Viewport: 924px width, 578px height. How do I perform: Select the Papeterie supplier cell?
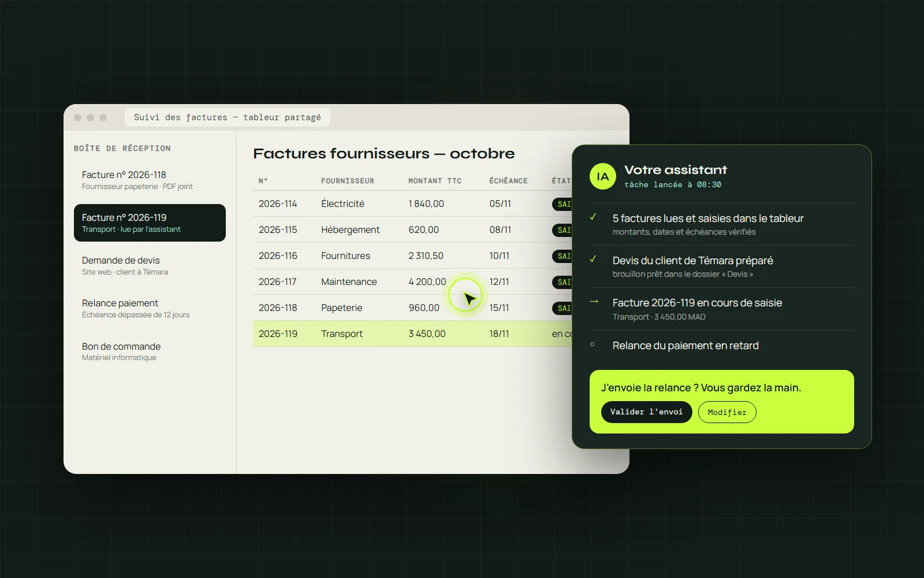(x=342, y=307)
